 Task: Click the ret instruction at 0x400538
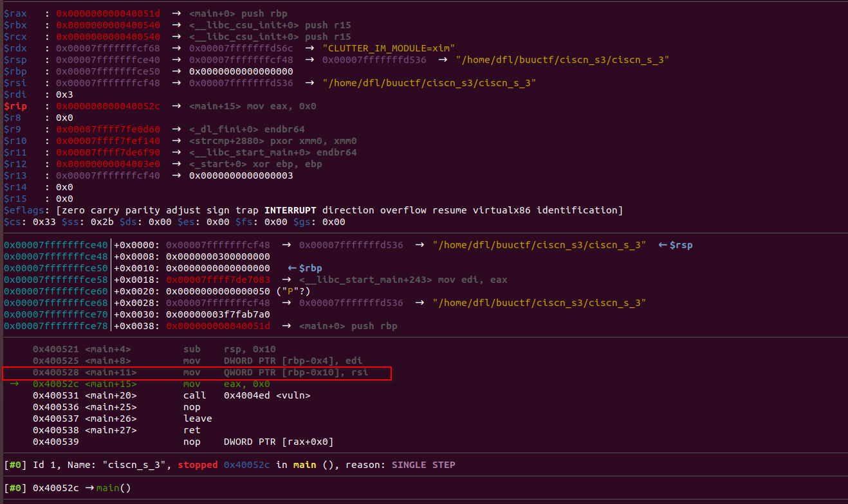click(x=116, y=430)
